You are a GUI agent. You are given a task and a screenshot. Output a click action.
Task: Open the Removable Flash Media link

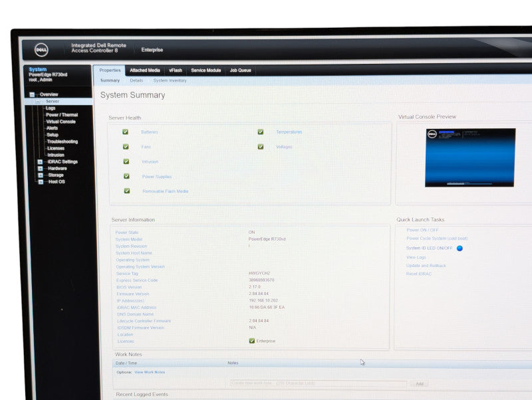165,191
